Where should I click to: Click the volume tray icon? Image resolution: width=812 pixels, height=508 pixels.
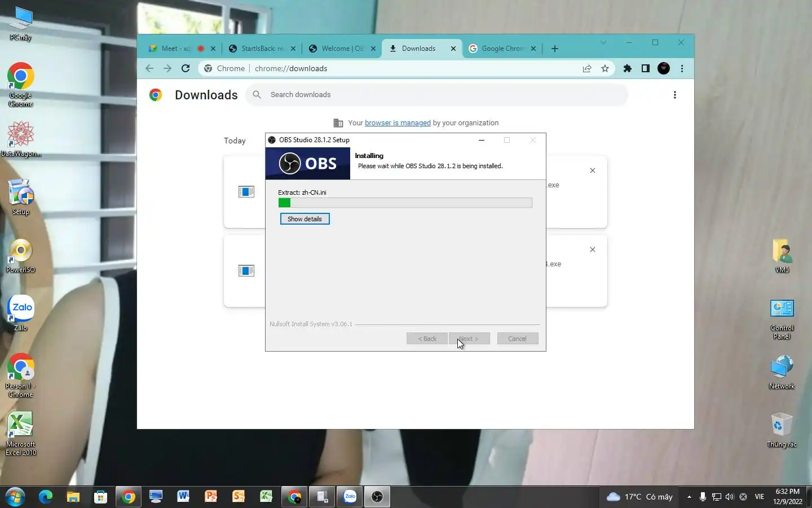[730, 497]
